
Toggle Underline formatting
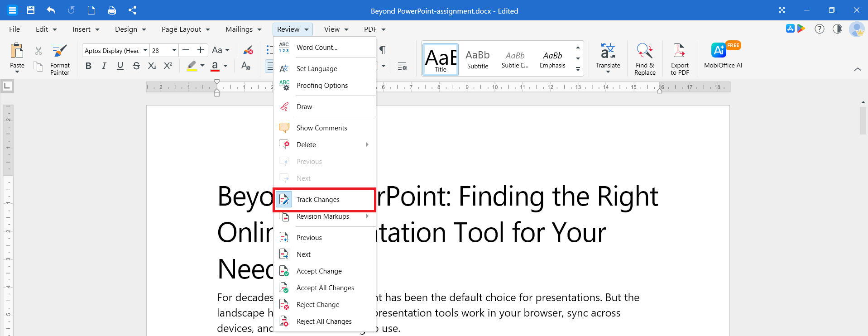(x=120, y=66)
